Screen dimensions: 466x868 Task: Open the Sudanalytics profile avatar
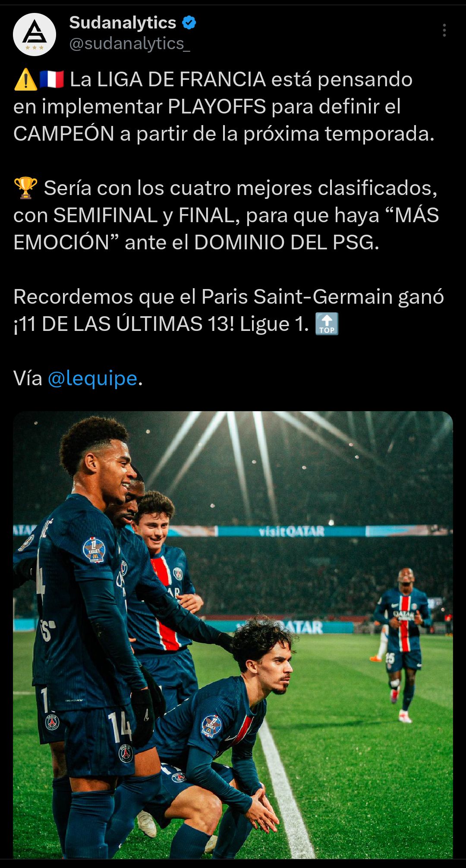pyautogui.click(x=35, y=34)
